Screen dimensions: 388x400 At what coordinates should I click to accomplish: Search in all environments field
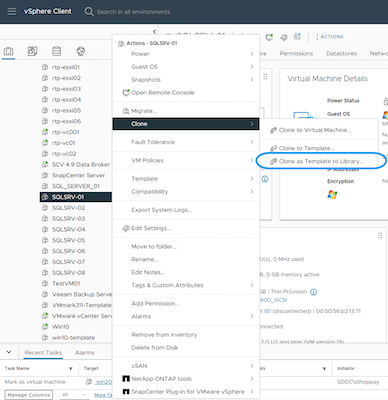tap(133, 12)
